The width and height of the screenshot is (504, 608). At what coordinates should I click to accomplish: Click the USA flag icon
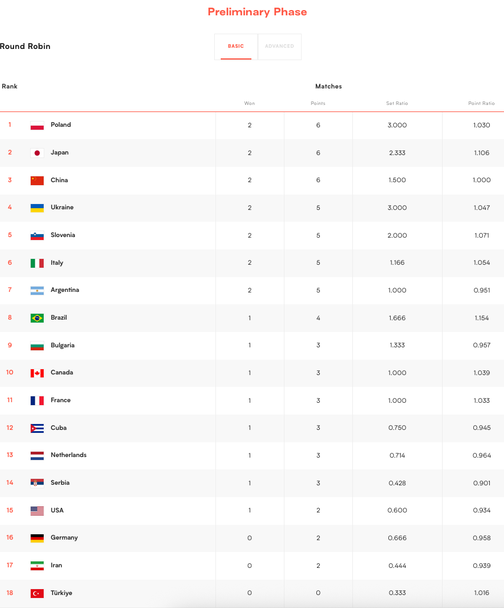pos(37,511)
